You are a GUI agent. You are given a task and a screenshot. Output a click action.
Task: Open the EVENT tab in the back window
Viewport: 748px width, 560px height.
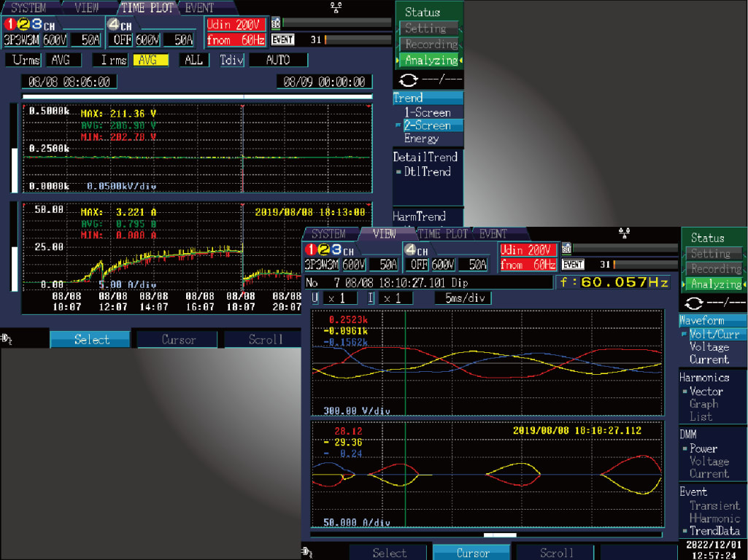[x=199, y=7]
